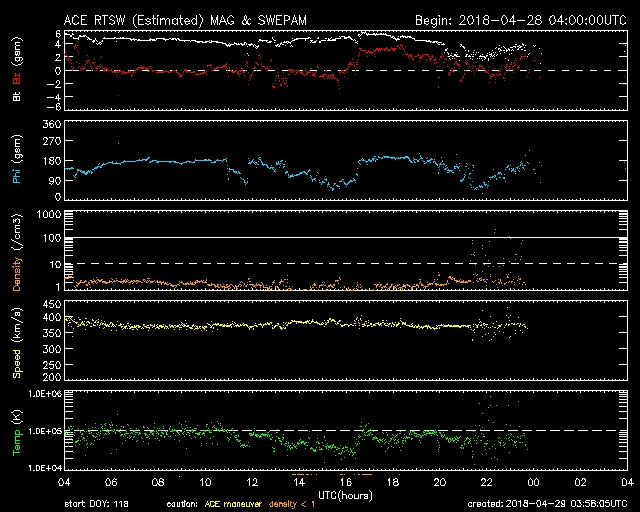Click the 'UTC(hours)' x-axis title
This screenshot has height=512, width=640.
click(345, 496)
